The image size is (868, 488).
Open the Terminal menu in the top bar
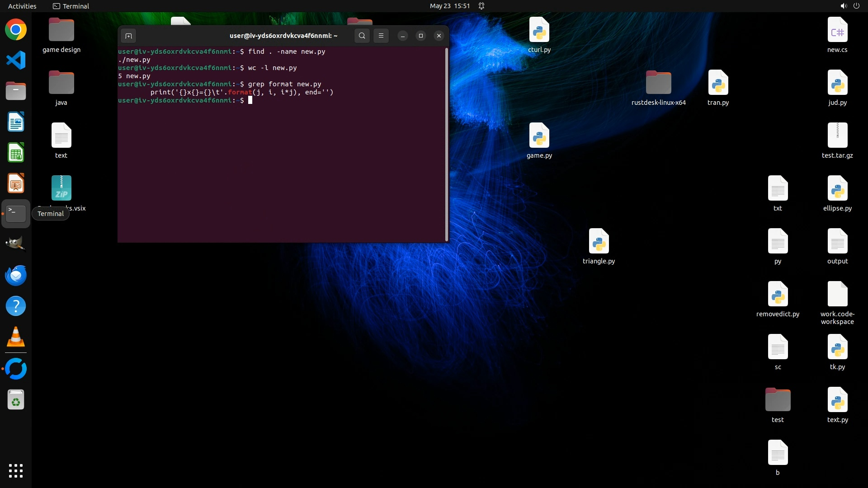(71, 6)
